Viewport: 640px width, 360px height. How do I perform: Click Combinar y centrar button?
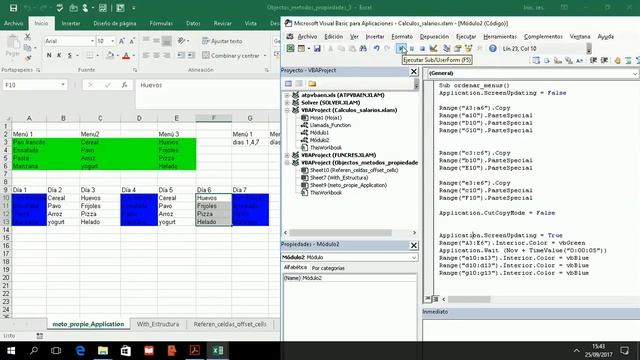[231, 56]
